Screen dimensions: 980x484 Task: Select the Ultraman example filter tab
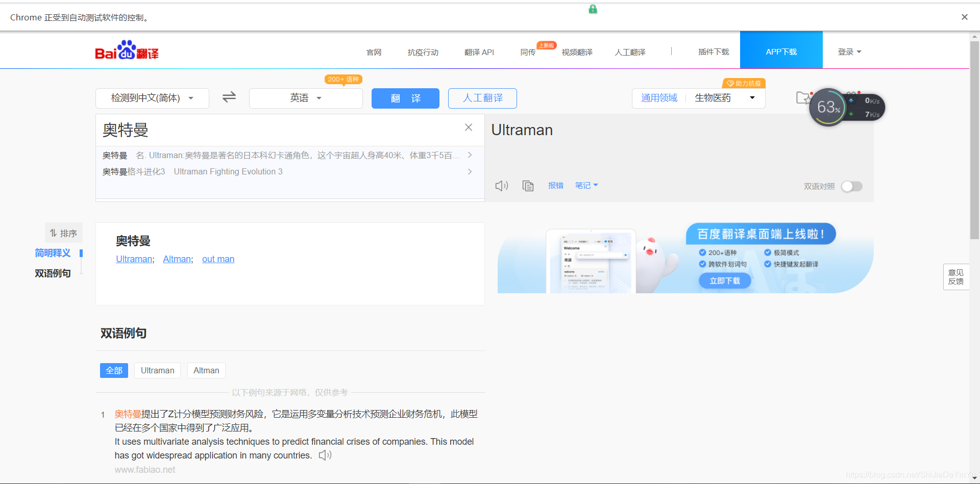click(x=157, y=370)
